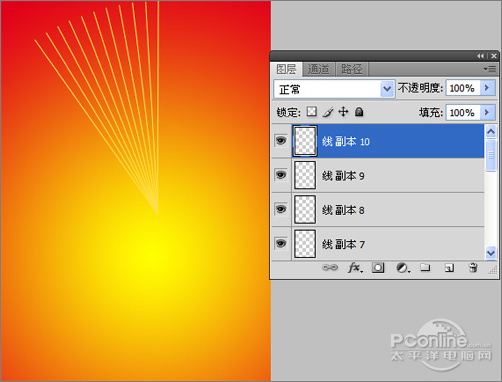Create a new layer
This screenshot has width=502, height=382.
coord(449,268)
